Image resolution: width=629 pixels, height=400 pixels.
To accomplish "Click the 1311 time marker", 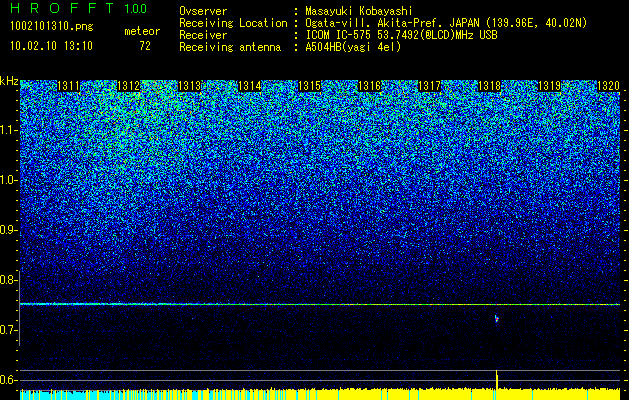I will pos(69,86).
